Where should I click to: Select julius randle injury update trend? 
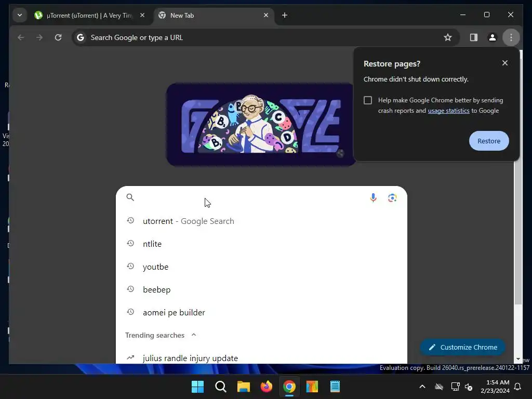point(261,358)
